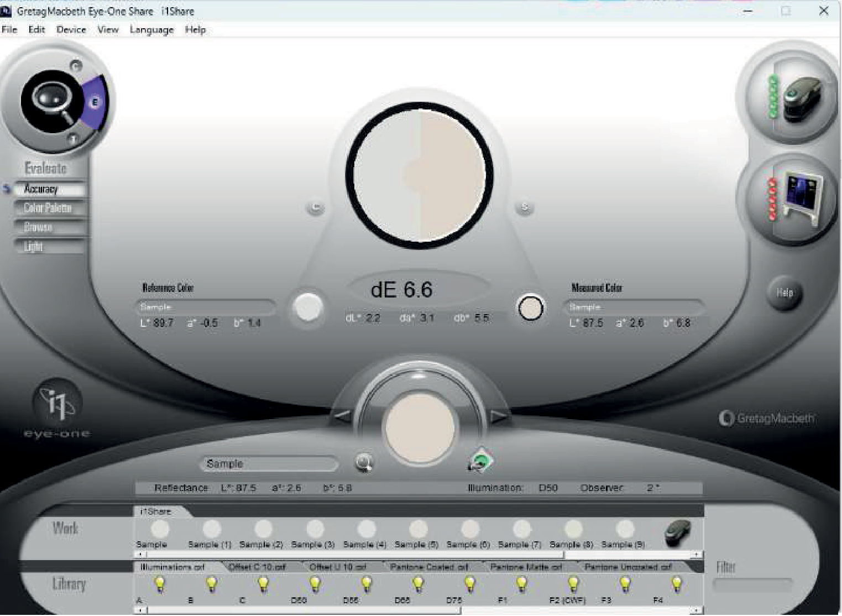Viewport: 842px width, 616px height.
Task: Click the eye-one logo
Action: tap(57, 409)
